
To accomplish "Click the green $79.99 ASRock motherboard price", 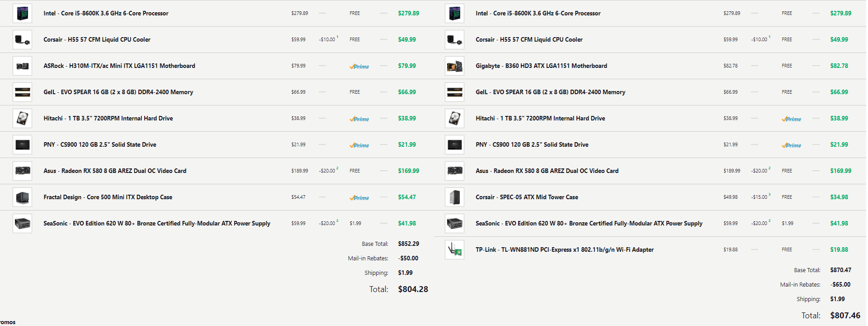I will [407, 66].
